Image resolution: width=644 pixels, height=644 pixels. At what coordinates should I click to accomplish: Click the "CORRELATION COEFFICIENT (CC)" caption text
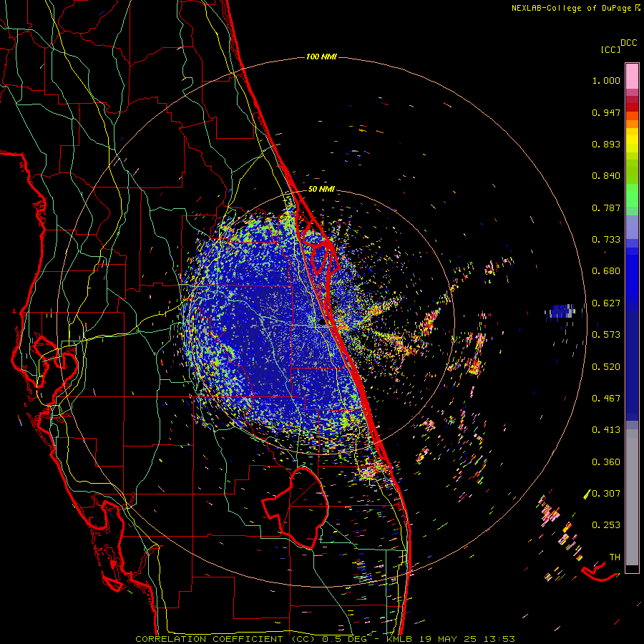pyautogui.click(x=225, y=639)
